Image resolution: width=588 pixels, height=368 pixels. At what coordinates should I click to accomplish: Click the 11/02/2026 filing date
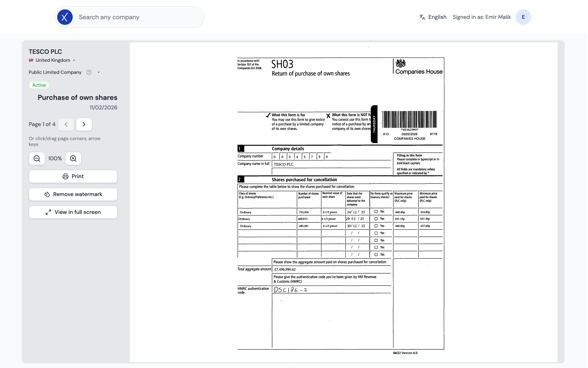(x=103, y=107)
